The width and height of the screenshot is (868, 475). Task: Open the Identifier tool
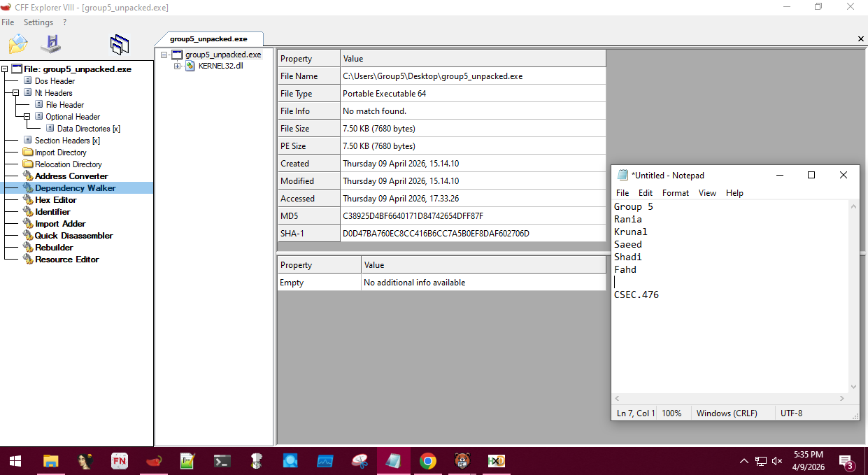pos(52,212)
